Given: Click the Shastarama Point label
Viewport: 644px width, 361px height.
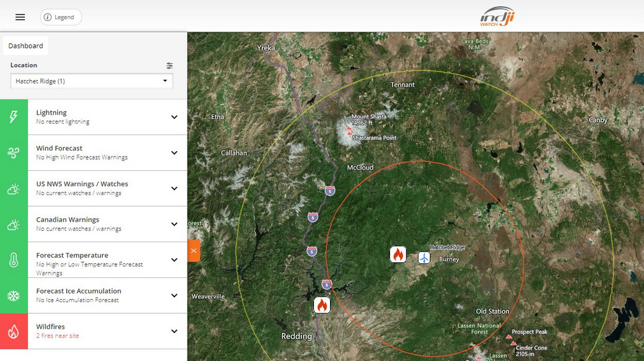Looking at the screenshot, I should (374, 138).
